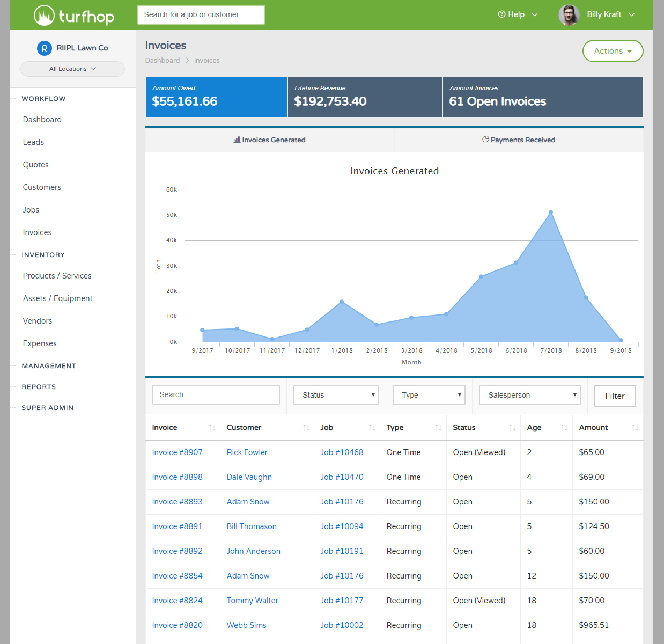Open the All Locations dropdown
Screen dimensions: 664x644
click(72, 69)
